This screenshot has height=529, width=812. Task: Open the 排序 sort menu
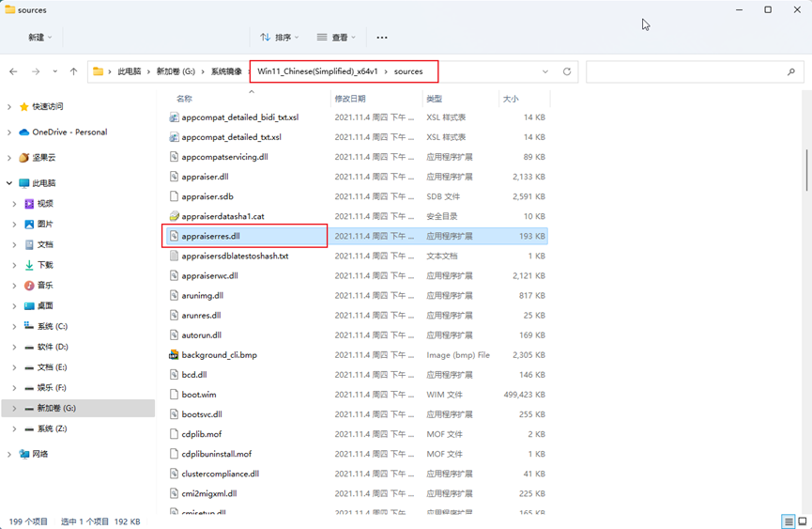[280, 38]
